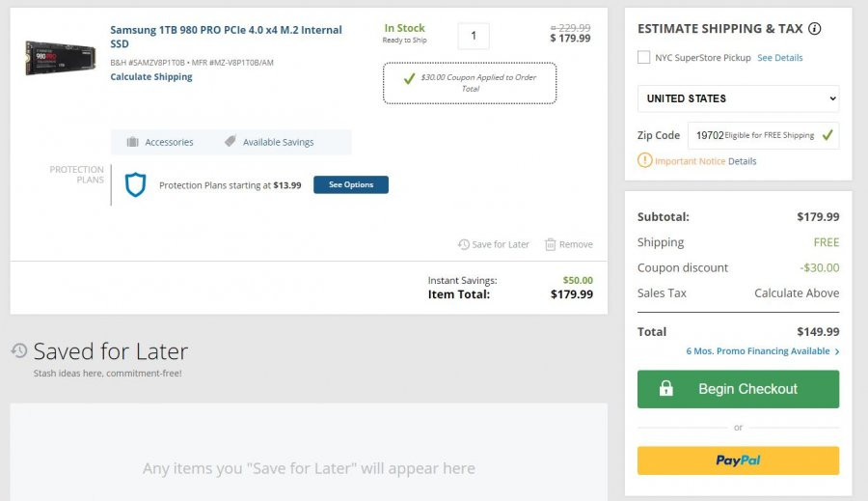The width and height of the screenshot is (868, 501).
Task: Click the Accessories briefcase icon
Action: [132, 142]
